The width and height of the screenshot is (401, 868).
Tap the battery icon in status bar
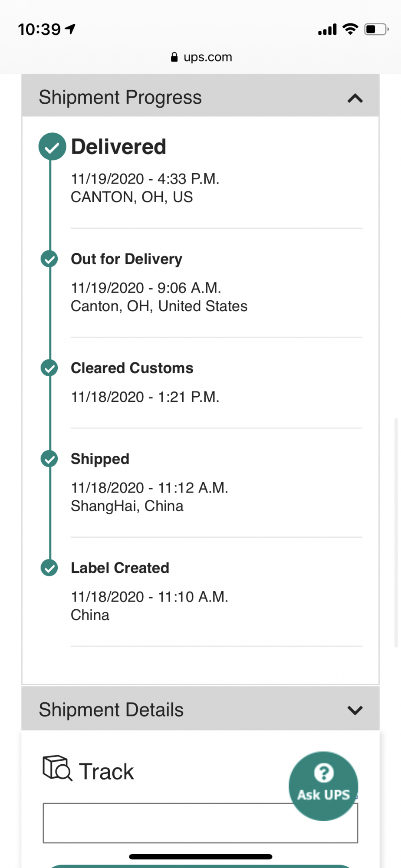pyautogui.click(x=376, y=30)
